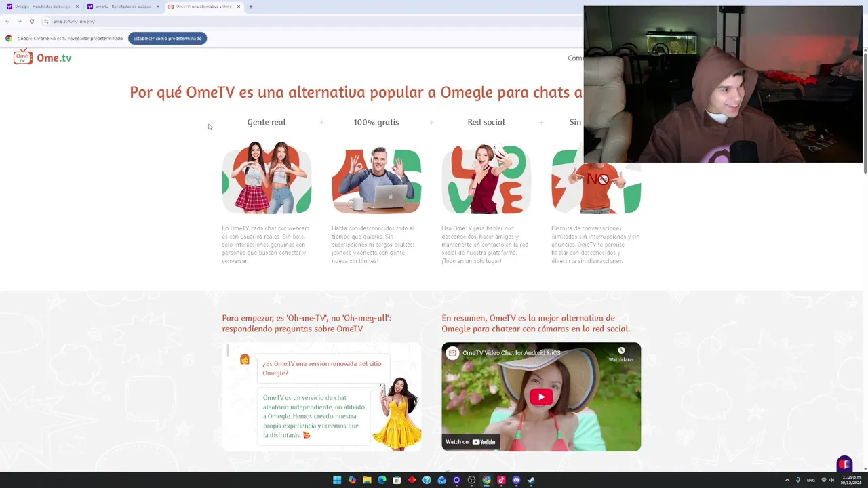This screenshot has height=488, width=868.
Task: Click the page scrollbar down arrow
Action: (x=865, y=468)
